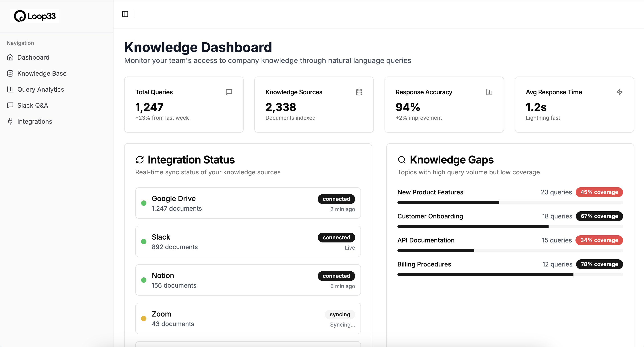644x347 pixels.
Task: Select the Slack integration name
Action: point(161,237)
